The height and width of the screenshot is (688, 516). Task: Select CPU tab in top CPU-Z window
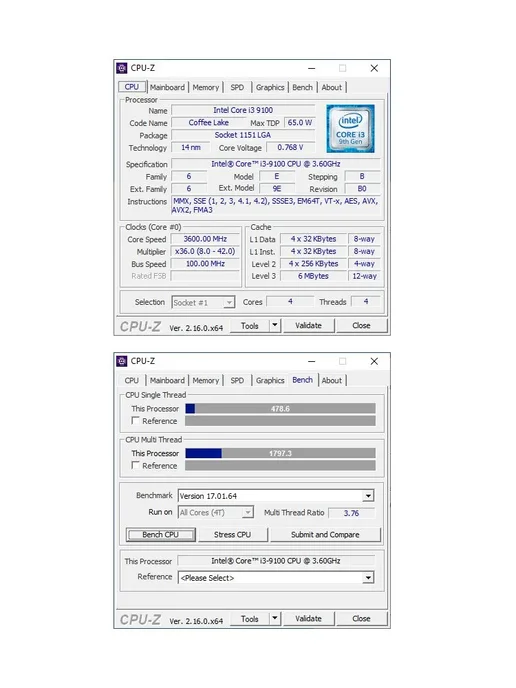132,87
